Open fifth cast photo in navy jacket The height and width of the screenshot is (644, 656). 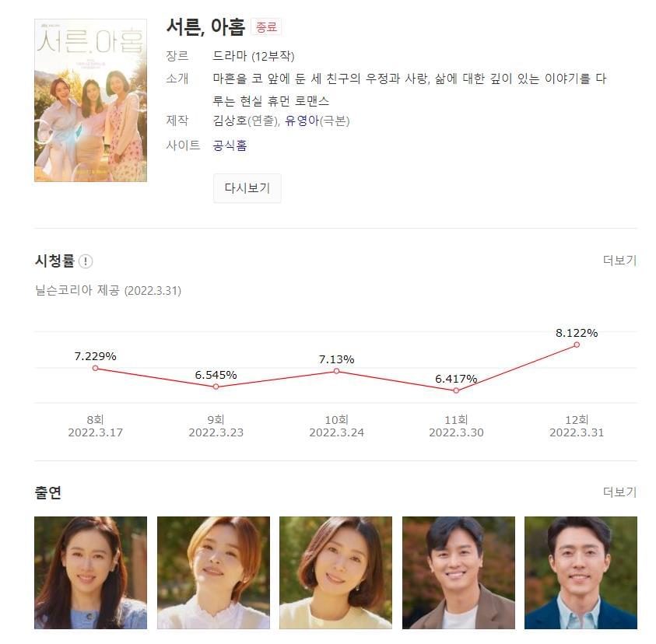point(581,572)
